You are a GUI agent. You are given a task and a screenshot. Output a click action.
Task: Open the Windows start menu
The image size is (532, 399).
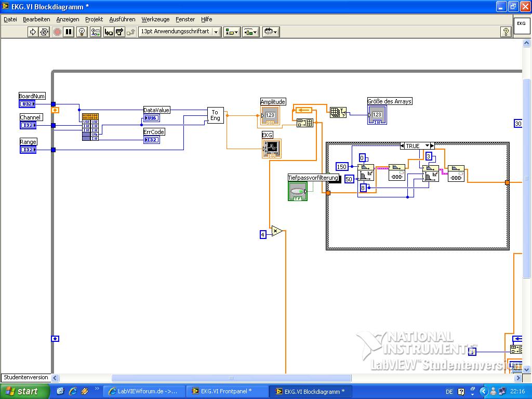click(24, 392)
